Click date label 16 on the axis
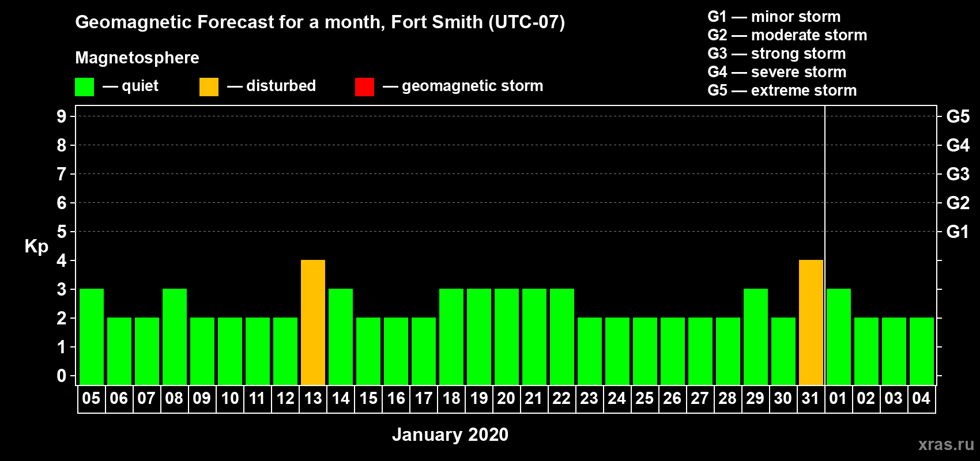Screen dimensions: 980x461 click(396, 398)
